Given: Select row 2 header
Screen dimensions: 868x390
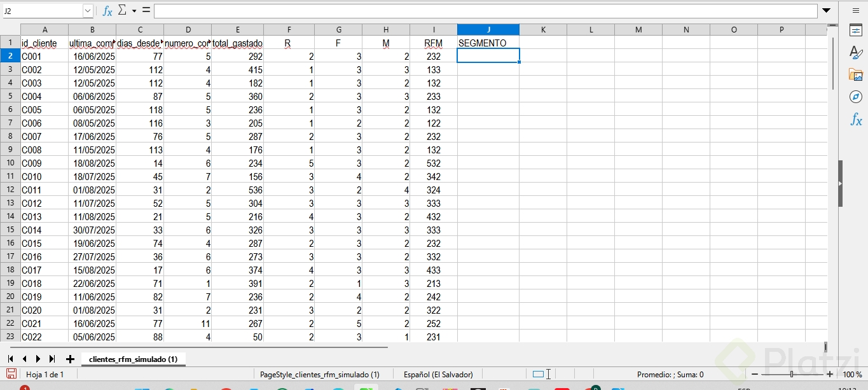Looking at the screenshot, I should click(x=10, y=56).
